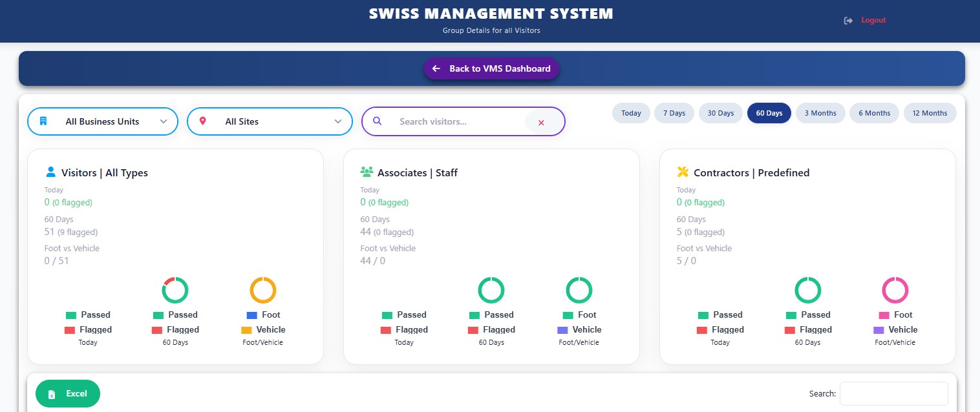This screenshot has height=412, width=980.
Task: Click SWISS MANAGEMENT SYSTEM title
Action: pos(491,14)
